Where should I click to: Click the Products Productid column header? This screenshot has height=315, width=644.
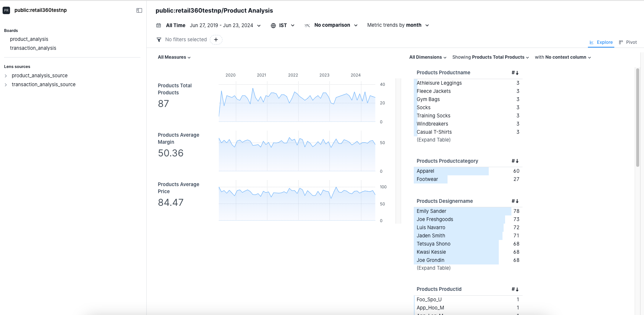pos(439,289)
